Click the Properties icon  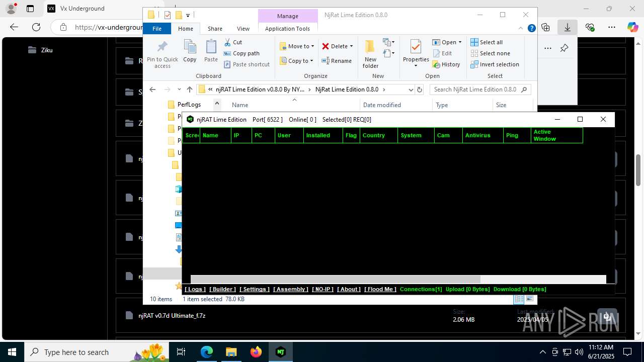pos(416,47)
